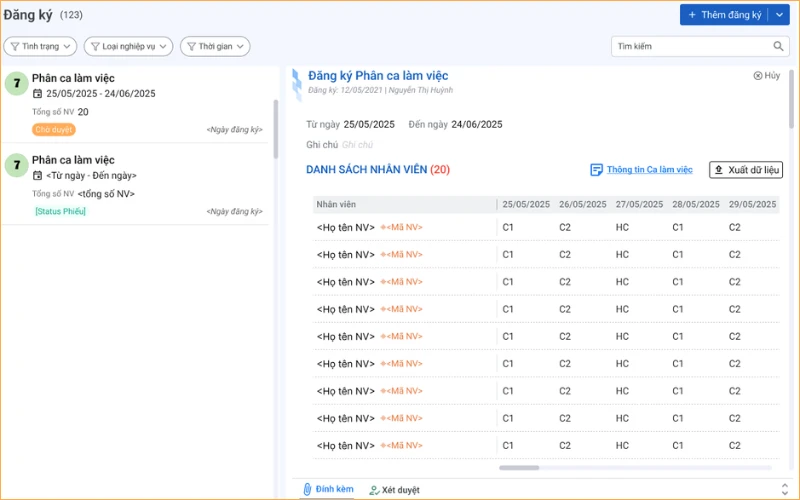Click into the Tìm kiếm search field
This screenshot has height=500, width=800.
tap(692, 46)
